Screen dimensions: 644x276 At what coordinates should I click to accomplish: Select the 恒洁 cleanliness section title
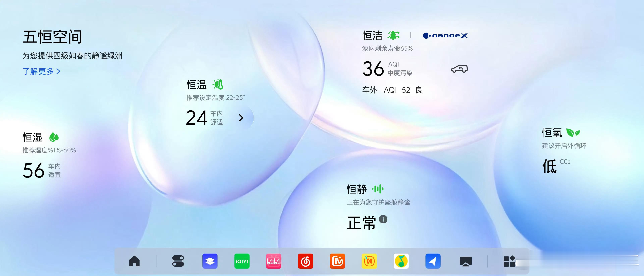(372, 36)
